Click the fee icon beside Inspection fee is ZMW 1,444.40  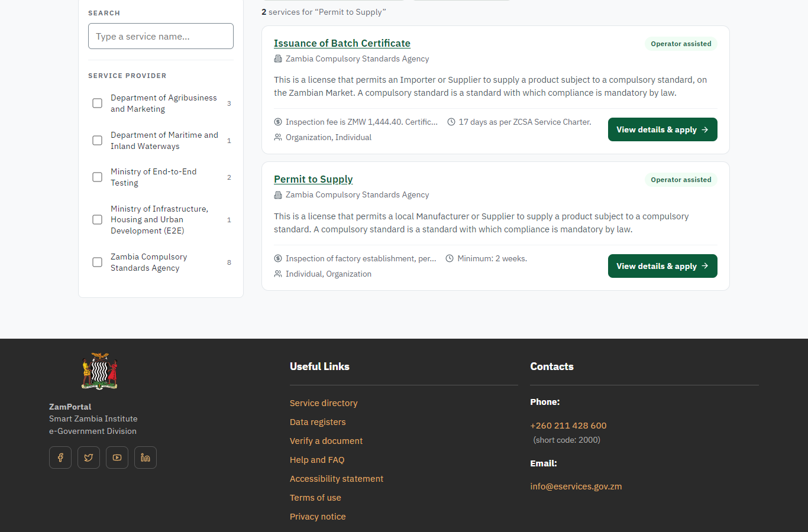point(278,122)
